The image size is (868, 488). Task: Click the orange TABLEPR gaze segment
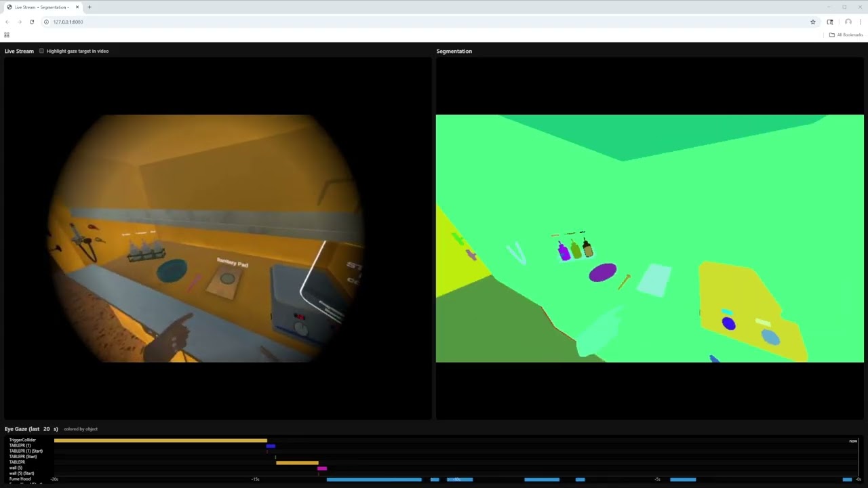click(x=297, y=462)
